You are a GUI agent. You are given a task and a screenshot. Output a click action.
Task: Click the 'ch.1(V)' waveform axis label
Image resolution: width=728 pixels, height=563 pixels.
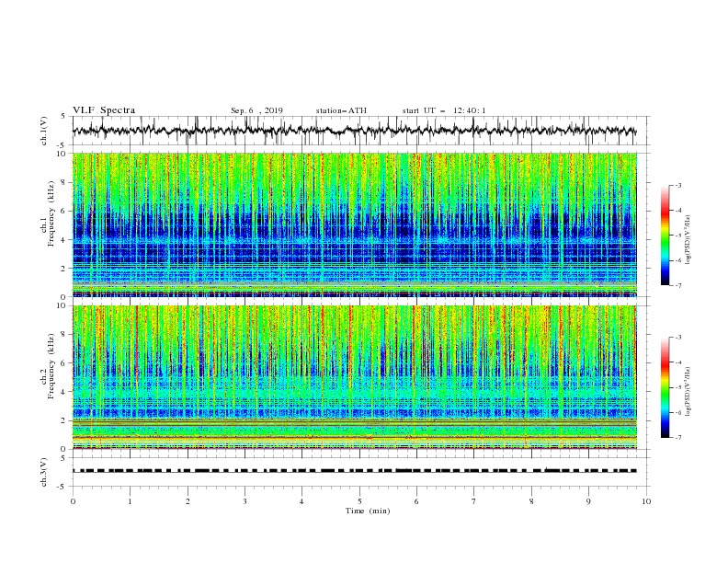point(44,131)
